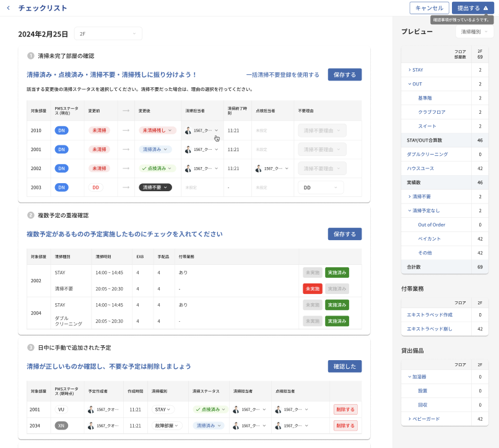The image size is (499, 448).
Task: Expand the STAY row in preview
Action: tap(409, 70)
